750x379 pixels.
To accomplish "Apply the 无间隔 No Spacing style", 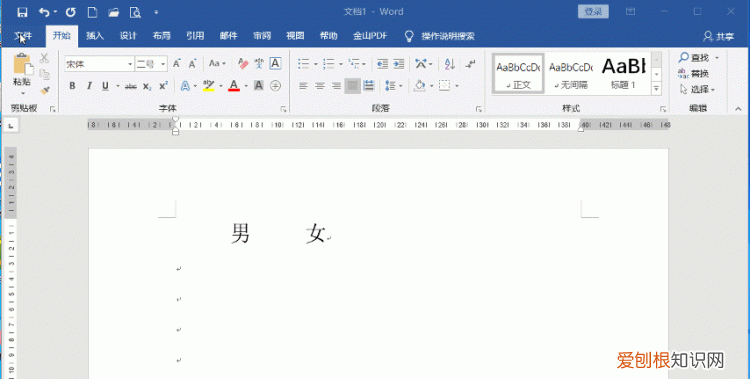I will [x=571, y=73].
